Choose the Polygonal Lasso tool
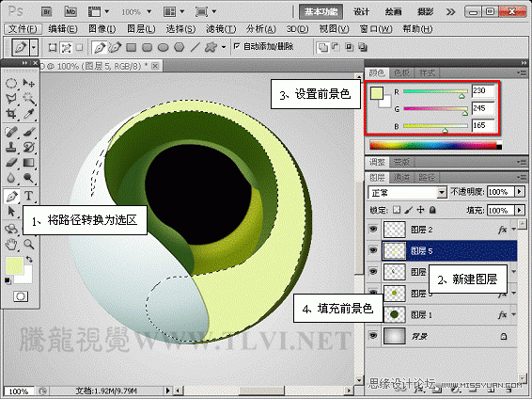 coord(11,99)
